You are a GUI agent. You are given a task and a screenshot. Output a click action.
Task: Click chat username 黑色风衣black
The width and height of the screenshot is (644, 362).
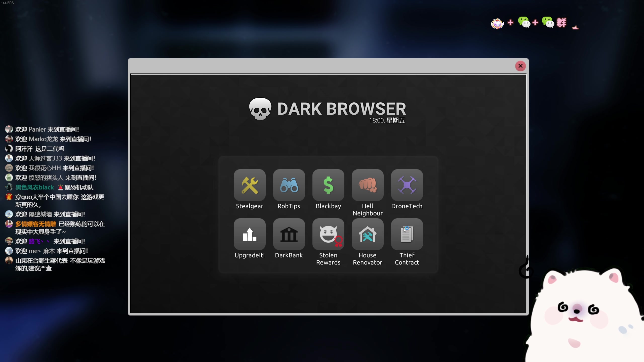pyautogui.click(x=35, y=187)
